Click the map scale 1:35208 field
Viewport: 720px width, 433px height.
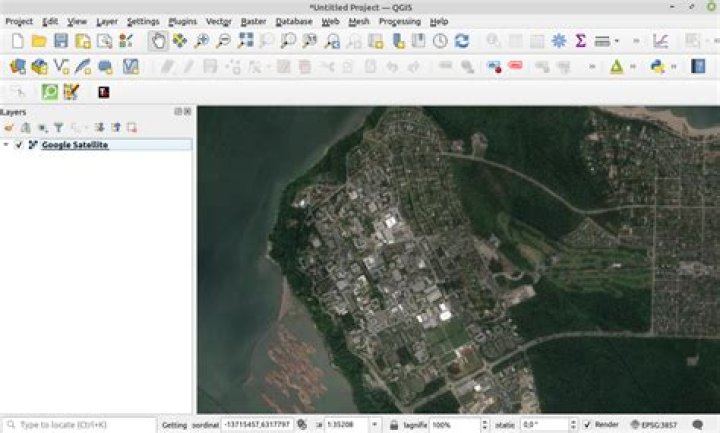347,425
